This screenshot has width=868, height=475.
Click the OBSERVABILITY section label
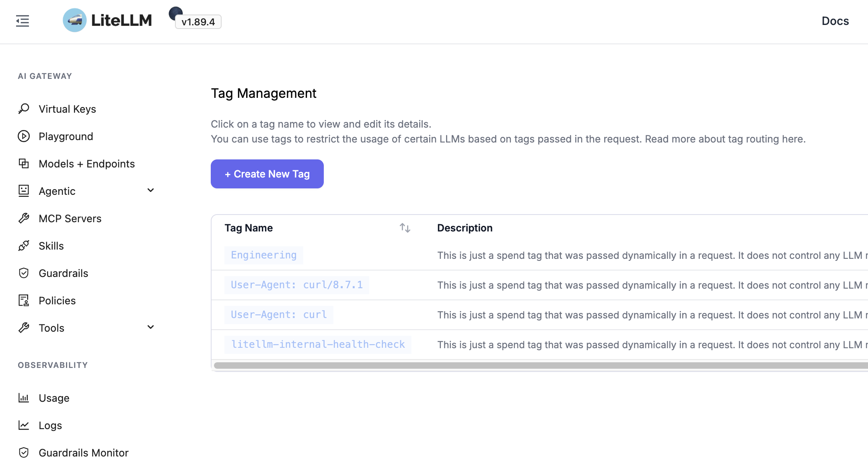point(53,365)
